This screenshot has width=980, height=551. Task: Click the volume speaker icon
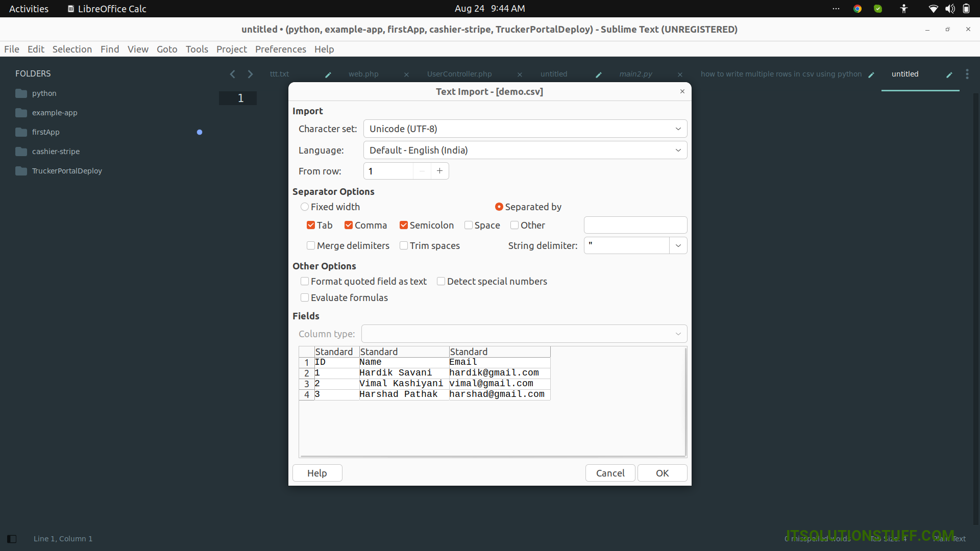(x=950, y=9)
